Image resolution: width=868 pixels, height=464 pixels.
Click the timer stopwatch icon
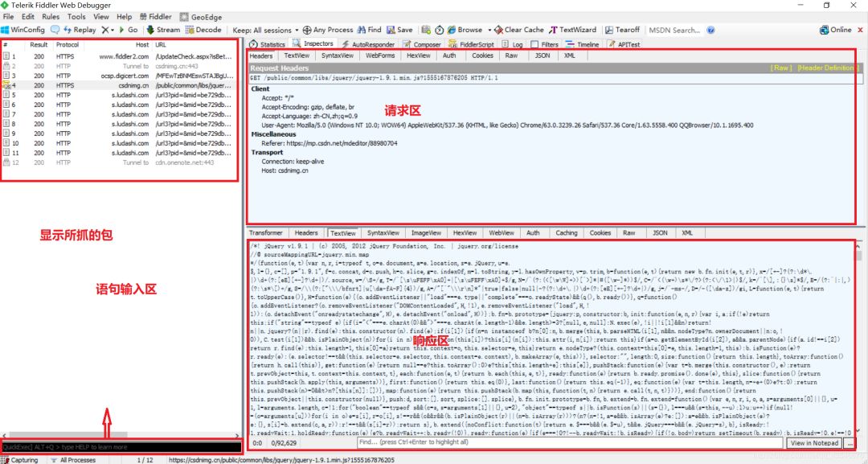pyautogui.click(x=440, y=30)
